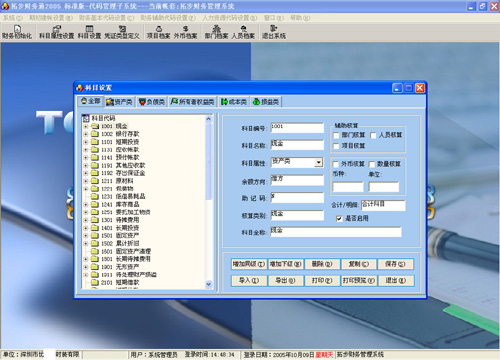Expand the 1002 银行存款 tree node
The width and height of the screenshot is (500, 360).
(x=86, y=134)
